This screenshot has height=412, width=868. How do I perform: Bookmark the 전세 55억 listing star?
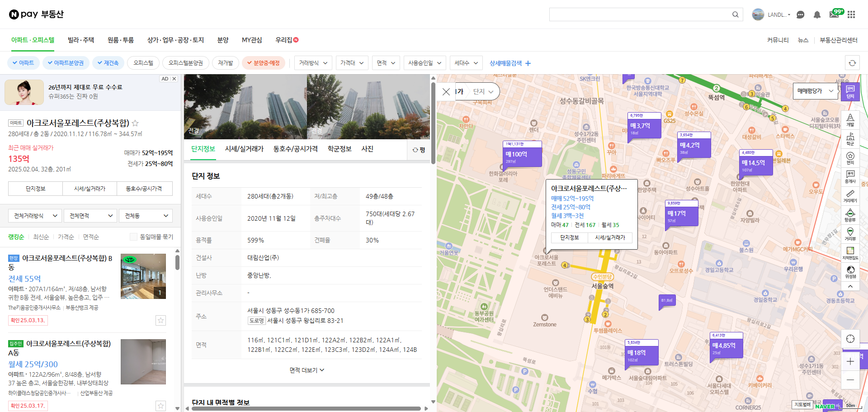[x=160, y=320]
